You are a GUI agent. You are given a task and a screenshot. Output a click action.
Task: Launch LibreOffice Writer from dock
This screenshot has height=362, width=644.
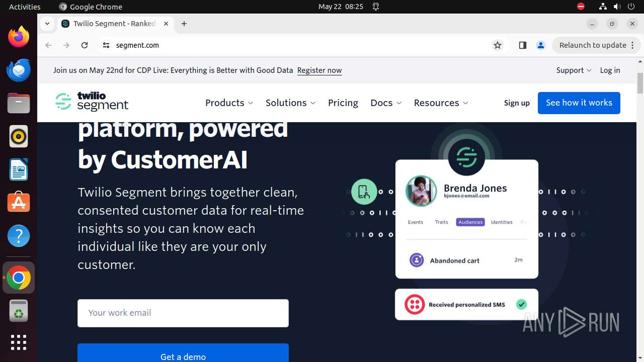pyautogui.click(x=19, y=169)
